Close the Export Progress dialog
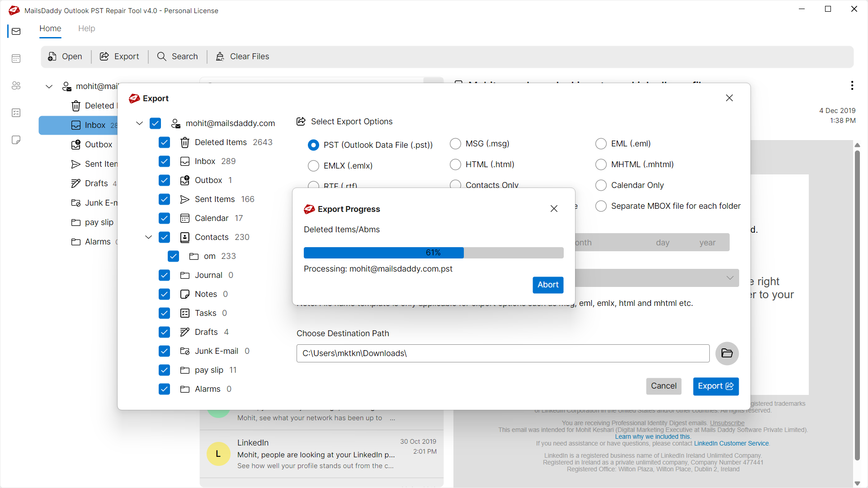868x488 pixels. [x=554, y=209]
